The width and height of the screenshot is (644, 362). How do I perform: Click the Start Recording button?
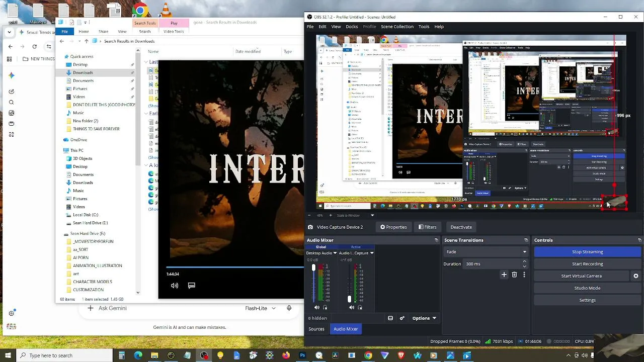588,264
